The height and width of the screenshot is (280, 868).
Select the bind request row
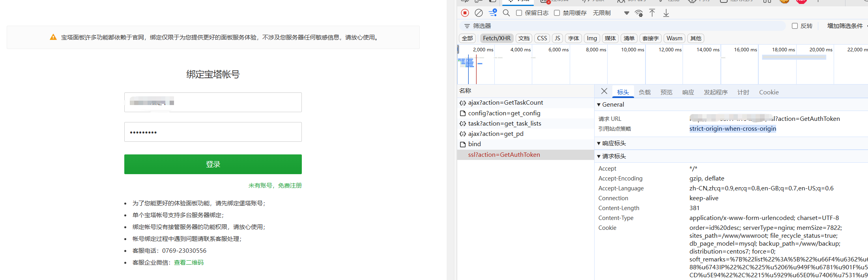click(x=526, y=144)
